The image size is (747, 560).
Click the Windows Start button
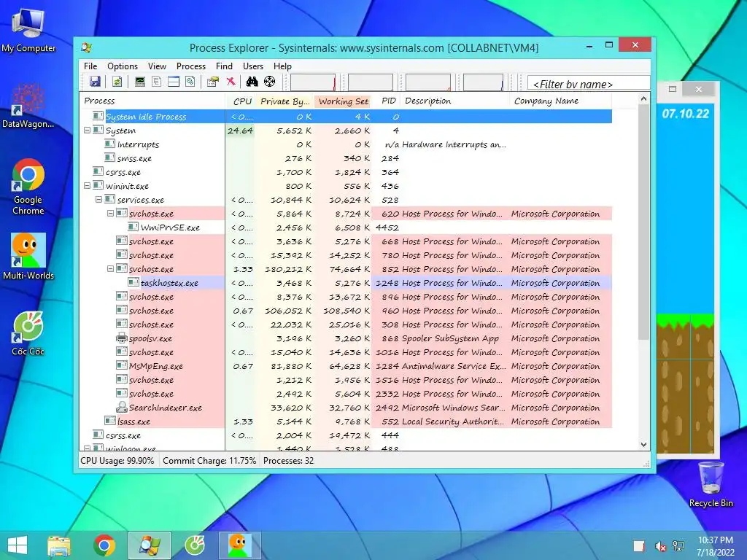(18, 545)
